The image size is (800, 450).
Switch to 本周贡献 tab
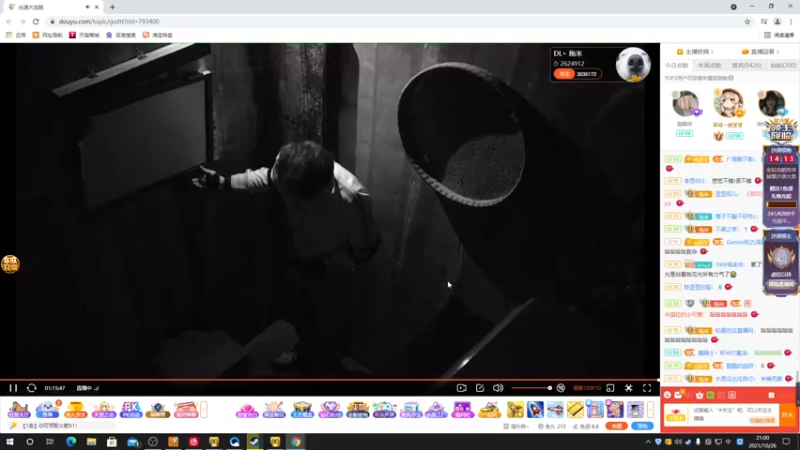coord(709,65)
